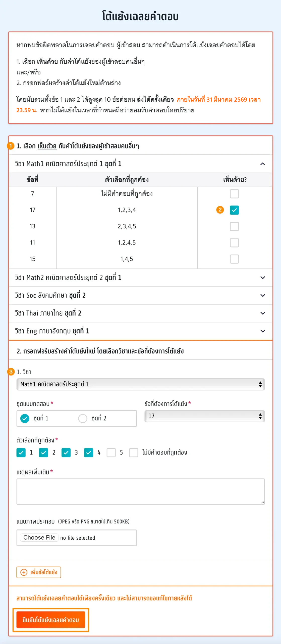Click the orange step 3 badge
The height and width of the screenshot is (644, 281).
coord(11,372)
